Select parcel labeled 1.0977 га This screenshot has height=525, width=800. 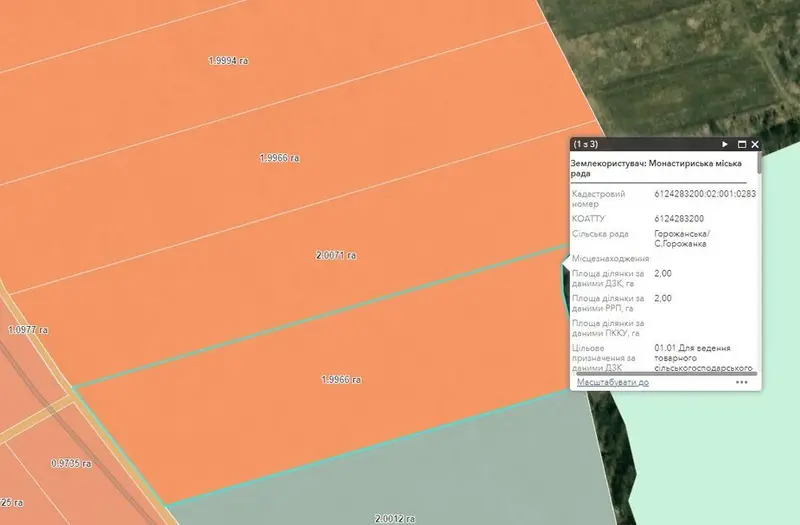[28, 330]
